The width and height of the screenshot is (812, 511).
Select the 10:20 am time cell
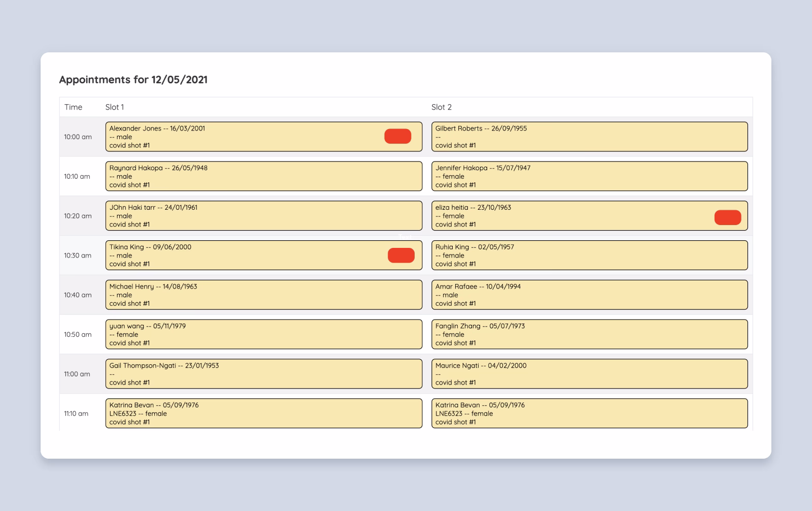(78, 216)
